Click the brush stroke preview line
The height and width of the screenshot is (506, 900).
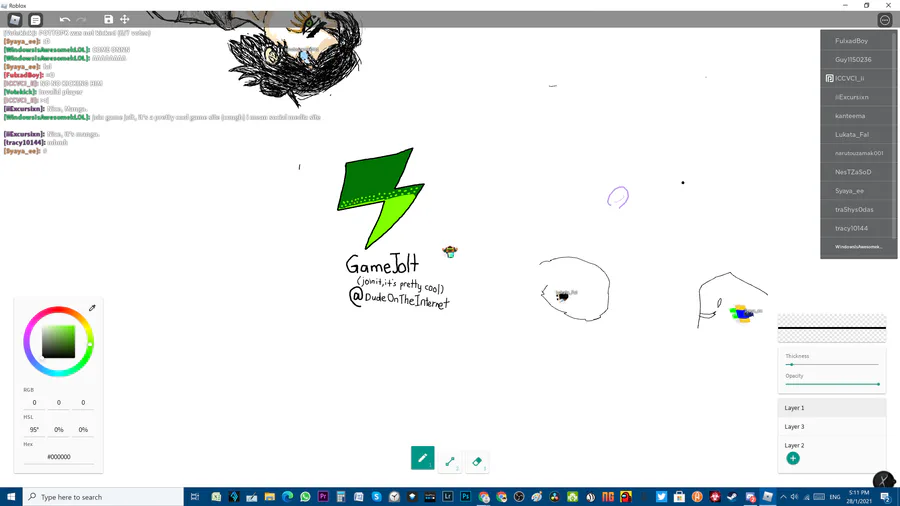pyautogui.click(x=832, y=328)
